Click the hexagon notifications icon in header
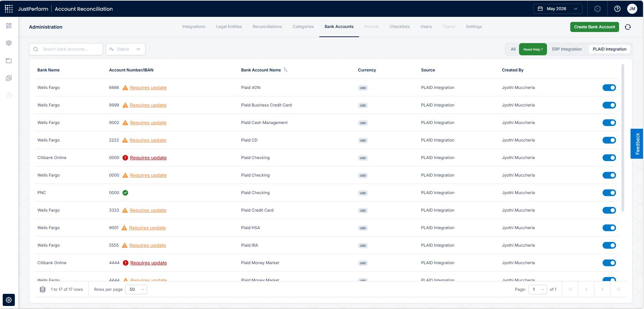This screenshot has height=309, width=644. pyautogui.click(x=598, y=9)
